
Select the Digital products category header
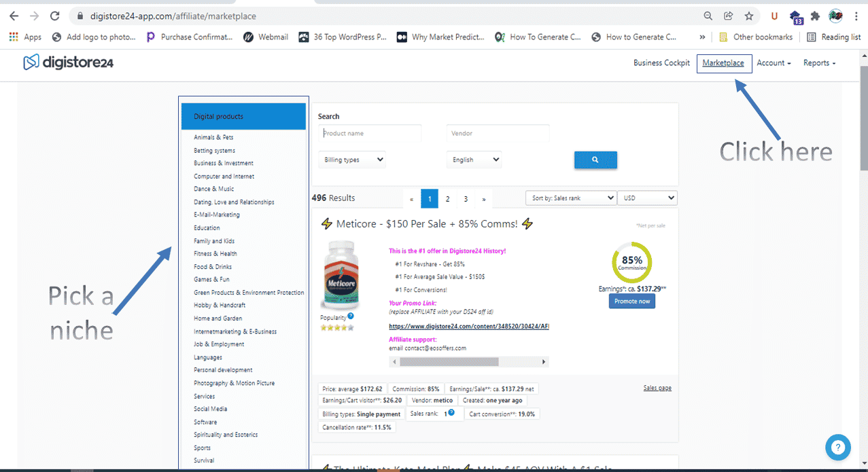point(243,116)
